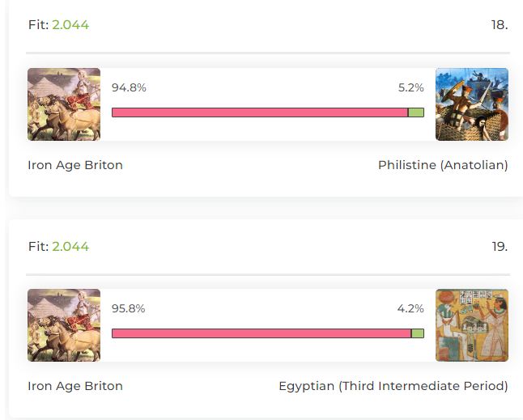This screenshot has width=523, height=420.
Task: Click Philistine (Anatolian) warrior image
Action: 472,104
